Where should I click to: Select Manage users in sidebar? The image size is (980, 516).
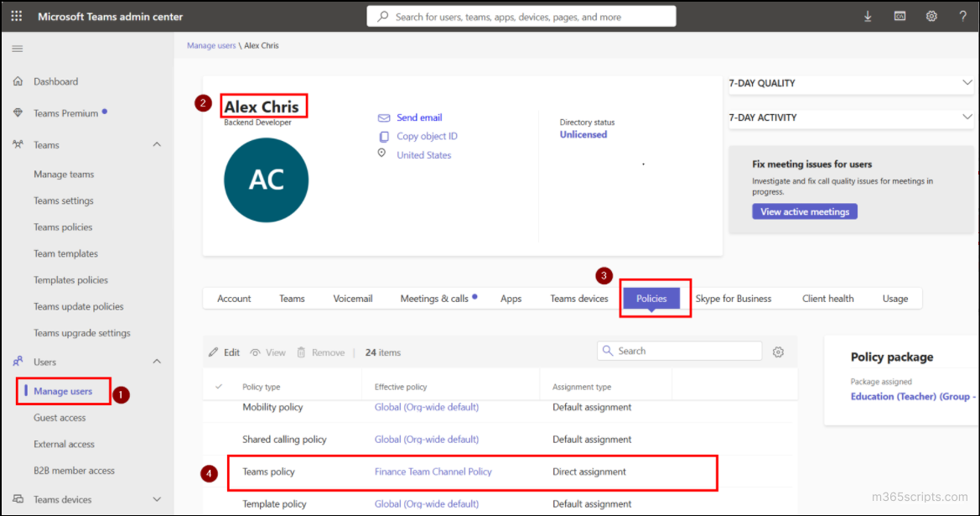[x=63, y=391]
